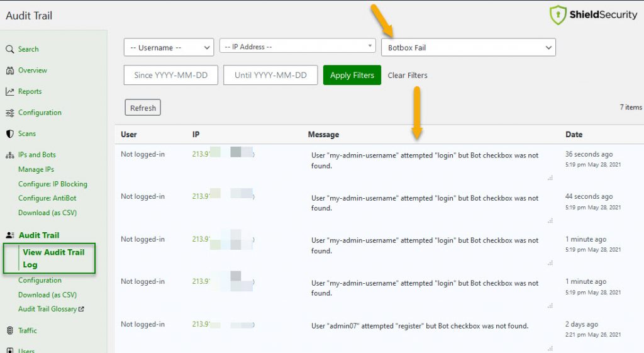The width and height of the screenshot is (644, 353).
Task: Open the Search menu item
Action: point(28,49)
